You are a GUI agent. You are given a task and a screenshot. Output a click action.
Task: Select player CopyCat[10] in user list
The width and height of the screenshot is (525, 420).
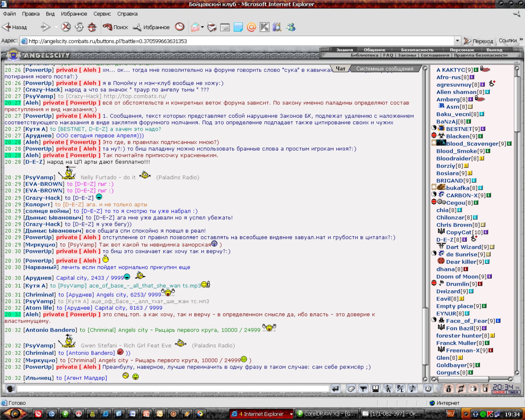click(464, 232)
